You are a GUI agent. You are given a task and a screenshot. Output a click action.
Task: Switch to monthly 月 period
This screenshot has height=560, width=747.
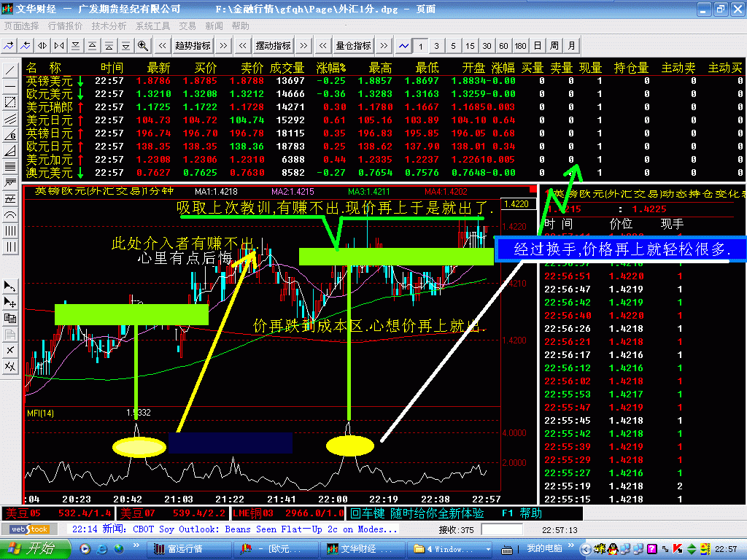(571, 46)
